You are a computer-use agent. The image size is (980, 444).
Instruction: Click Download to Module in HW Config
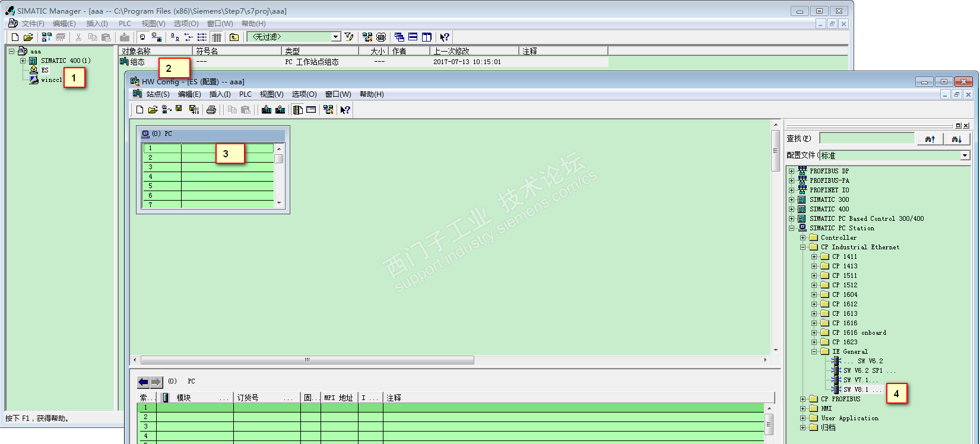pyautogui.click(x=267, y=109)
